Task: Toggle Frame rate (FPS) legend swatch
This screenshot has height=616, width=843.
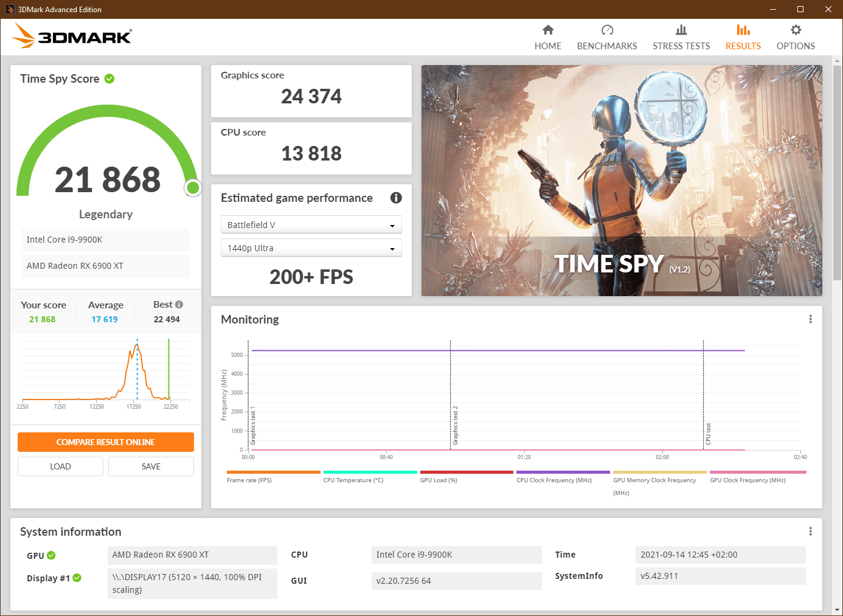Action: (x=274, y=472)
